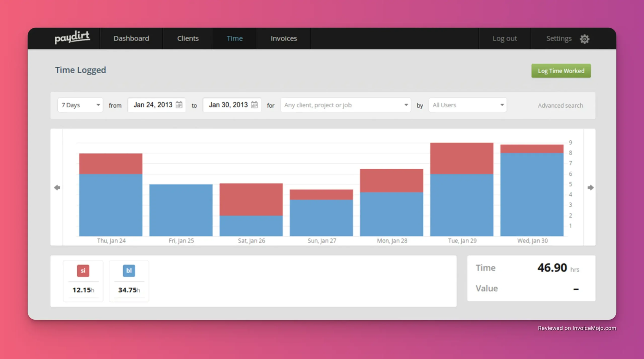Viewport: 644px width, 359px height.
Task: Go to previous week with left arrow
Action: tap(57, 188)
